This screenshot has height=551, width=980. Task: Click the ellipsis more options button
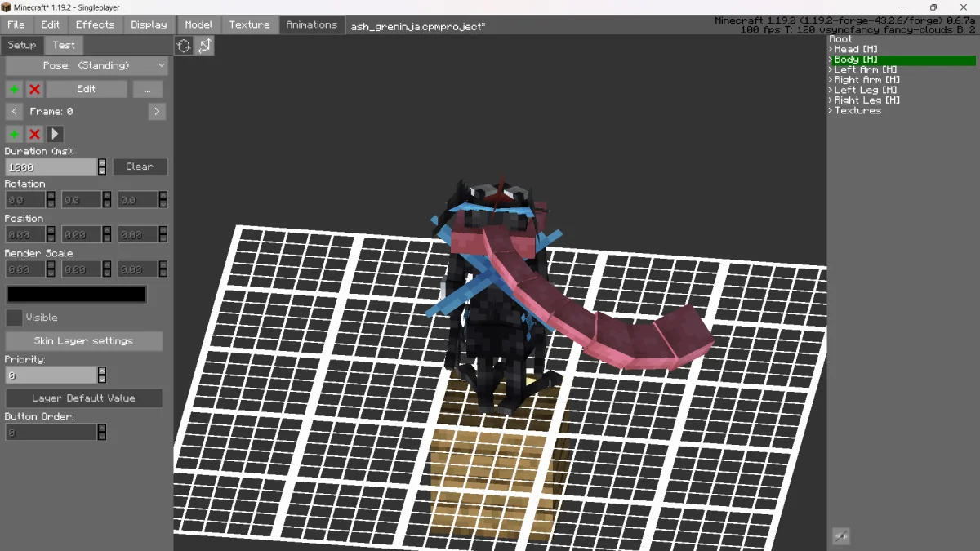coord(148,89)
